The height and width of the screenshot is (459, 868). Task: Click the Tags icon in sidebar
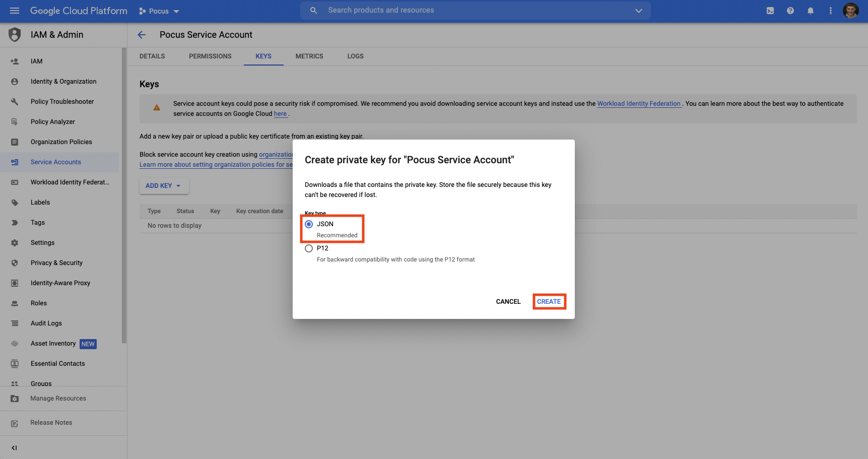pos(15,223)
